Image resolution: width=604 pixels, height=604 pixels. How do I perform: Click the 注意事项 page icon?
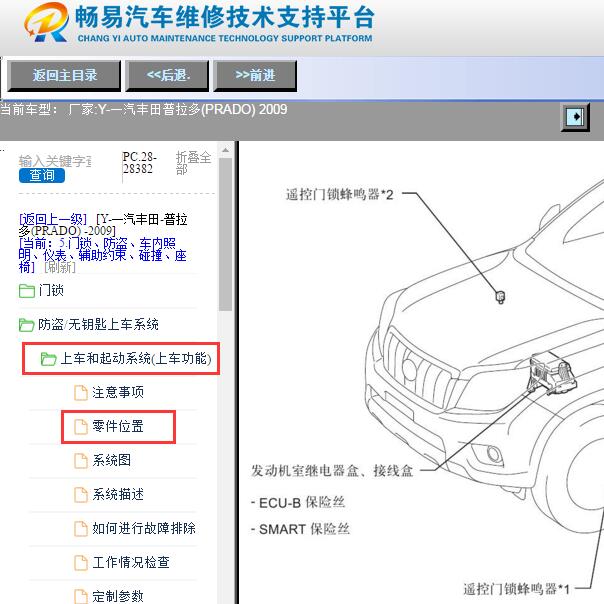(x=81, y=393)
